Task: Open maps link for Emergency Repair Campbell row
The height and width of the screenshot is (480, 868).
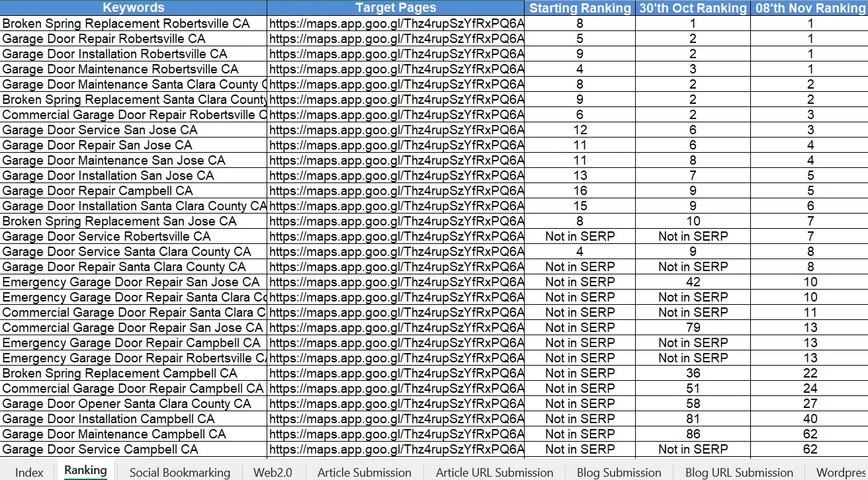Action: tap(396, 342)
